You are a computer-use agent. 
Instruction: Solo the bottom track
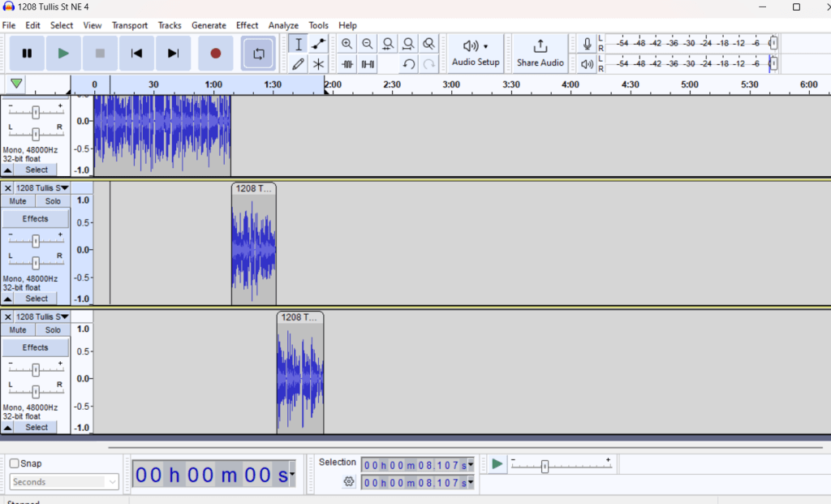click(53, 330)
